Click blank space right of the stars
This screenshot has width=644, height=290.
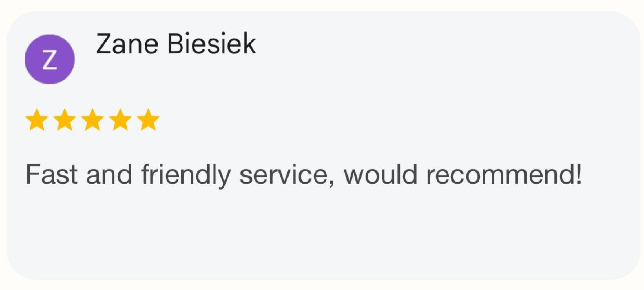click(x=342, y=120)
